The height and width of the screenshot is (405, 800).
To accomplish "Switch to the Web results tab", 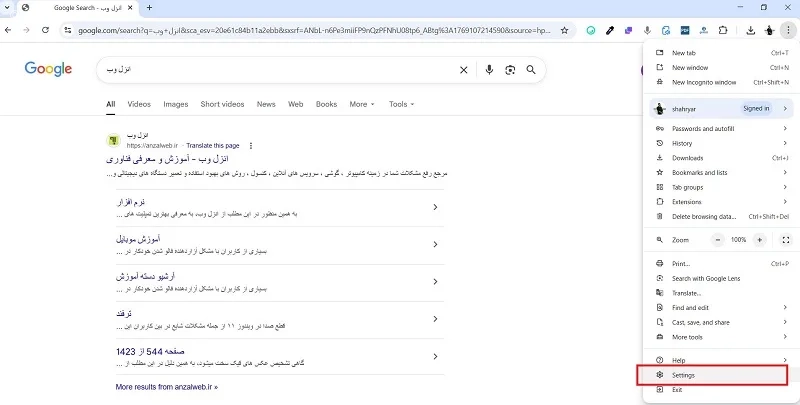I will (x=296, y=104).
